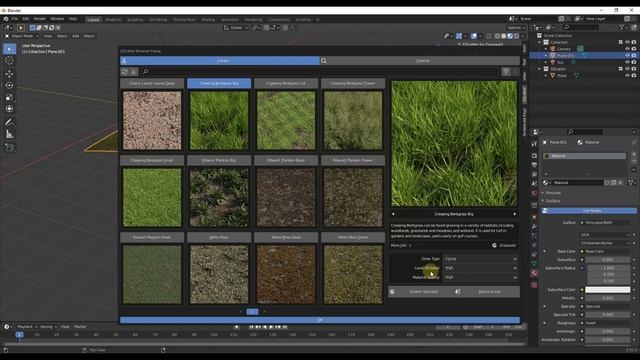Open the Level Of Detail dropdown
The image size is (640, 360).
point(481,268)
